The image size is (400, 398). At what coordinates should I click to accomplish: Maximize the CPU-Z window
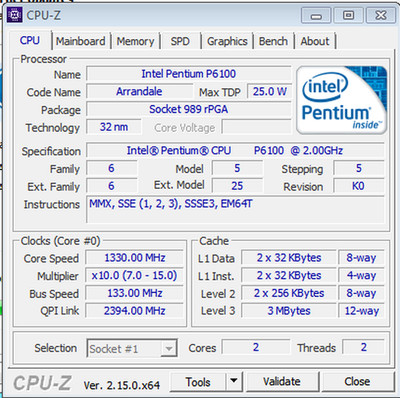click(349, 15)
